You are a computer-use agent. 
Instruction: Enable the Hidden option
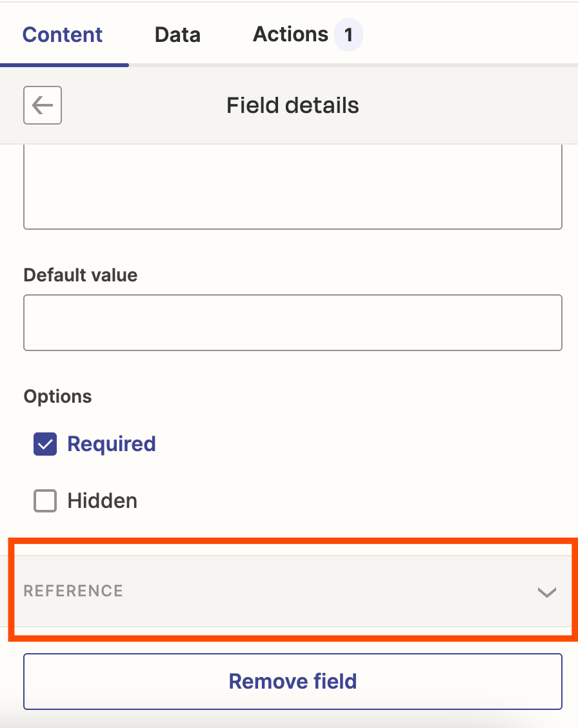tap(45, 501)
